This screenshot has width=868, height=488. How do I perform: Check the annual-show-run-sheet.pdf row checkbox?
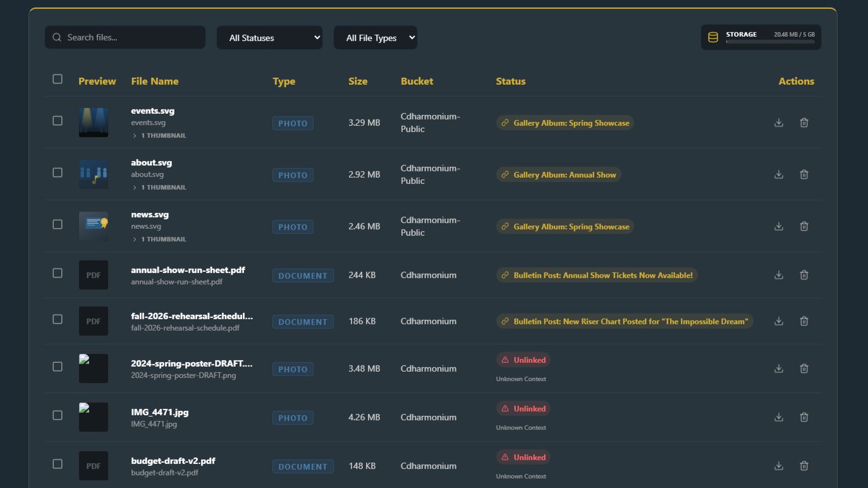pyautogui.click(x=58, y=273)
